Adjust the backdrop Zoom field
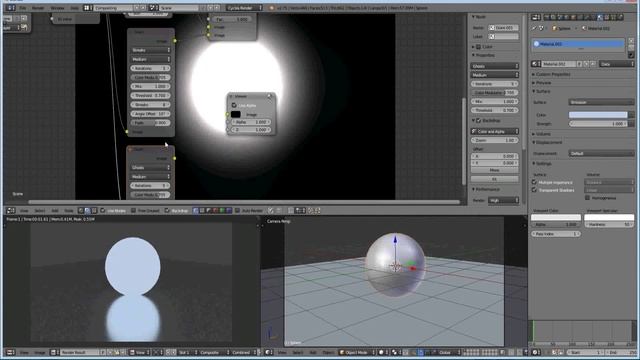The width and height of the screenshot is (640, 360). point(495,140)
